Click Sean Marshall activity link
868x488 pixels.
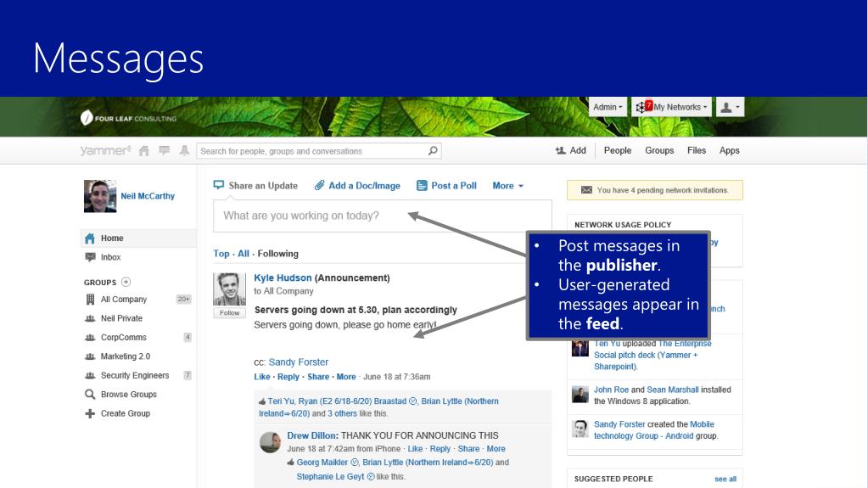(673, 390)
